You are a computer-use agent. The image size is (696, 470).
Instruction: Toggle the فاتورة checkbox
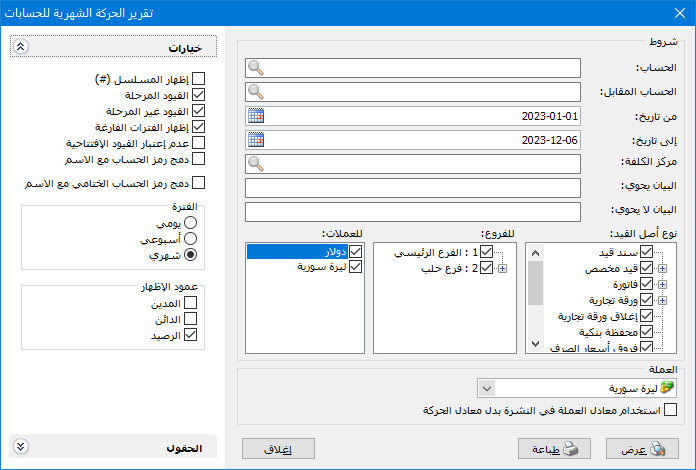[646, 284]
